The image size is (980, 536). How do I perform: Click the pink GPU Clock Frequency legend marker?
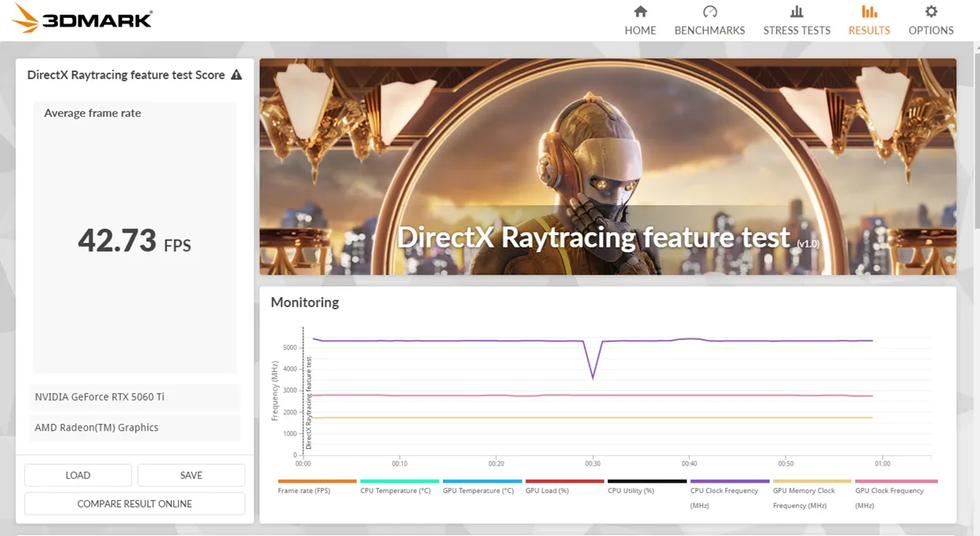coord(895,481)
